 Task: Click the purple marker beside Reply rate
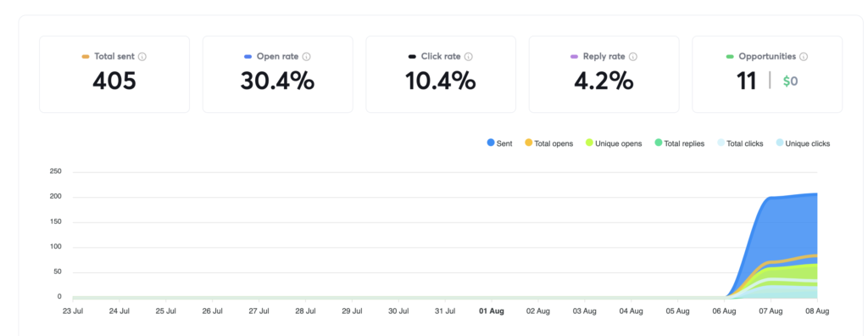(575, 57)
